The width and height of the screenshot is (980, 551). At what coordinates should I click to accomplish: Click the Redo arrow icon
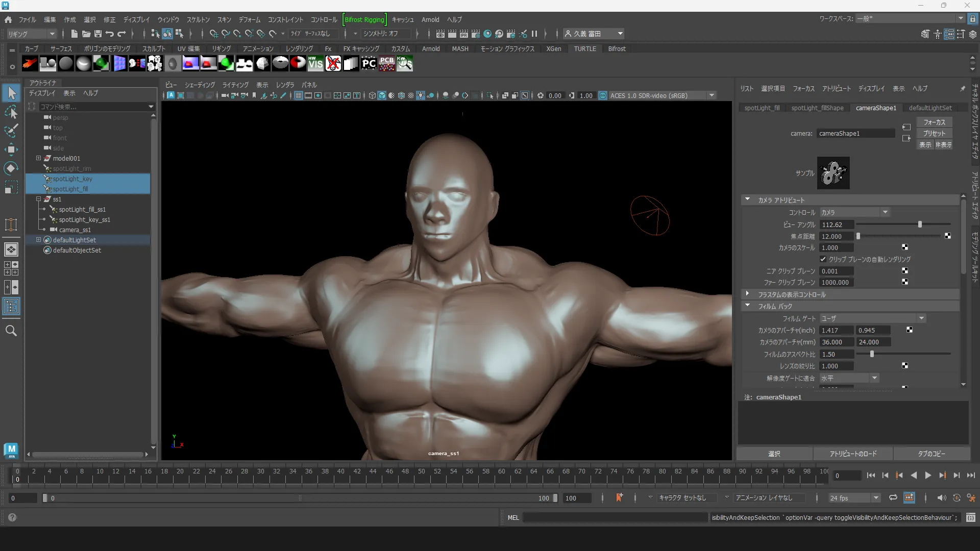coord(121,34)
